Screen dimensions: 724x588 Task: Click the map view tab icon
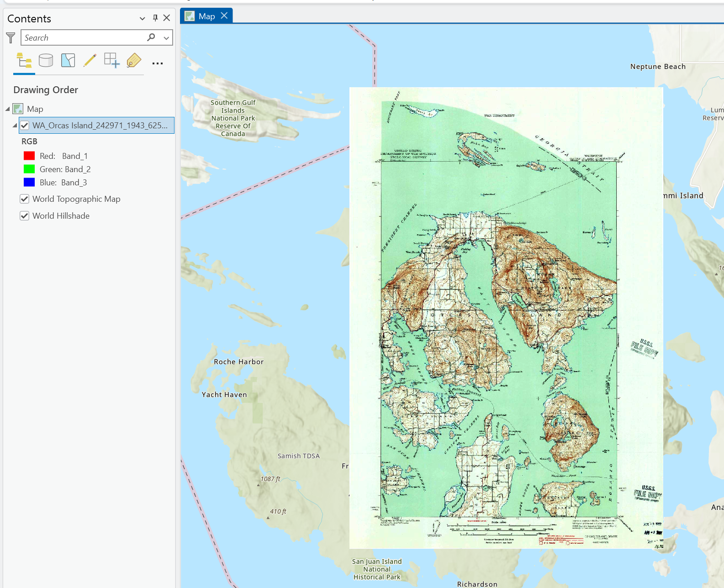[190, 16]
